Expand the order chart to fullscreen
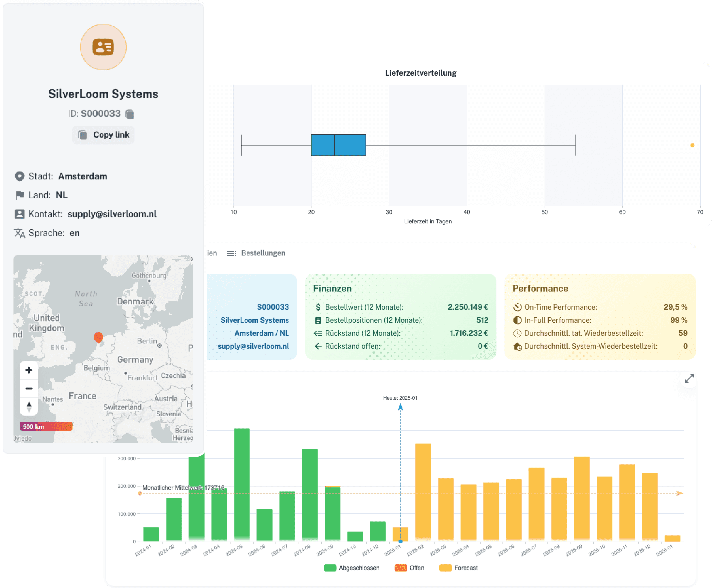 tap(689, 378)
